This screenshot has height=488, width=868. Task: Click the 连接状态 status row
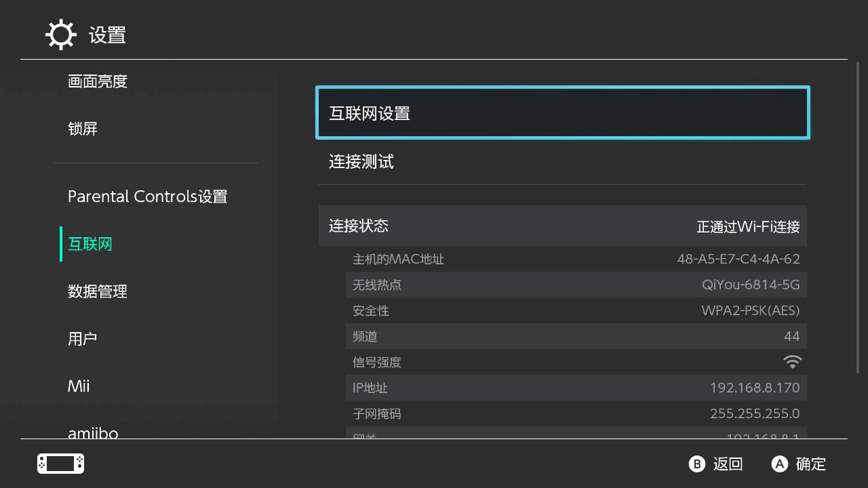tap(561, 225)
